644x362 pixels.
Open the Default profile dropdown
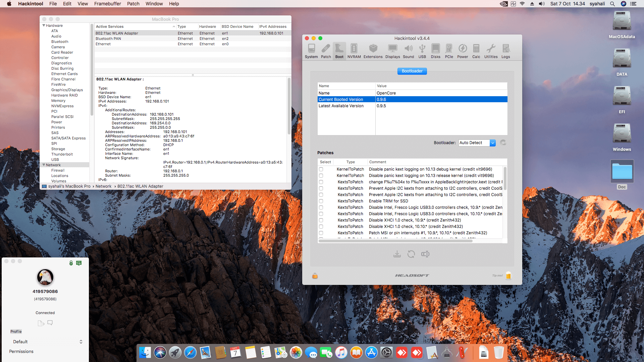click(x=47, y=342)
